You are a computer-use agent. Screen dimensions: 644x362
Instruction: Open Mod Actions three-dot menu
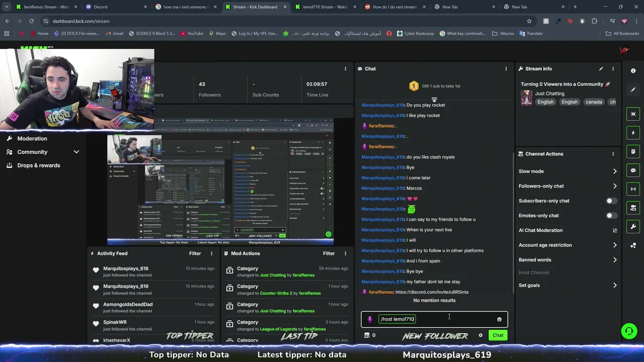pyautogui.click(x=345, y=253)
